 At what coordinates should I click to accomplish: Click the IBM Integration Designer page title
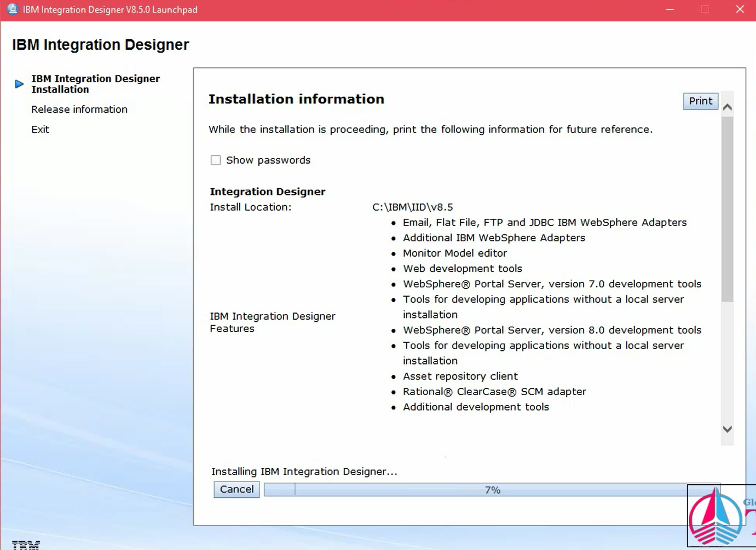click(100, 44)
